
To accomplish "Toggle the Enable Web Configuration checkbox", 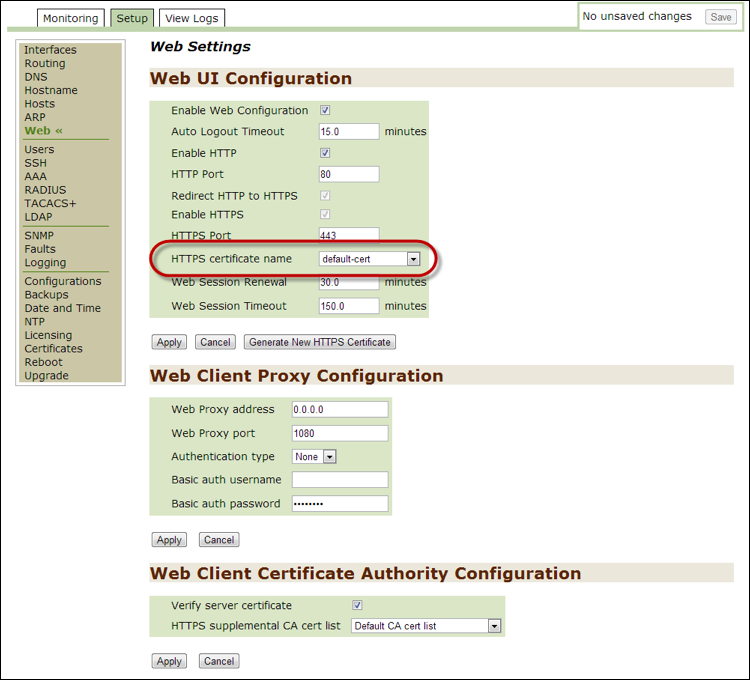I will tap(325, 111).
